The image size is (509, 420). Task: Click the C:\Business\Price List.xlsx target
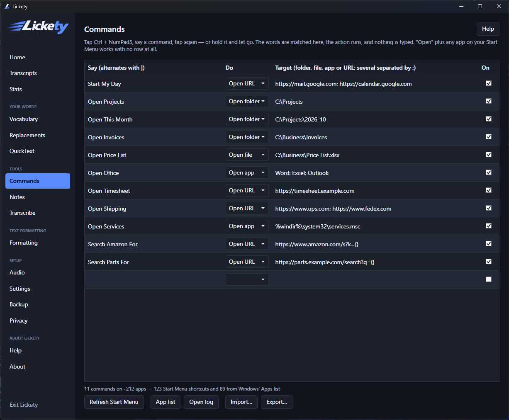click(375, 155)
